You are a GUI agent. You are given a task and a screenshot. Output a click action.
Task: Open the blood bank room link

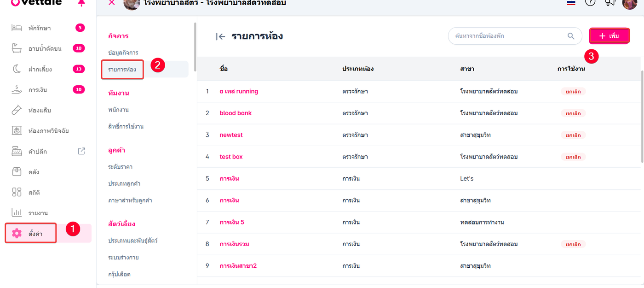point(236,113)
